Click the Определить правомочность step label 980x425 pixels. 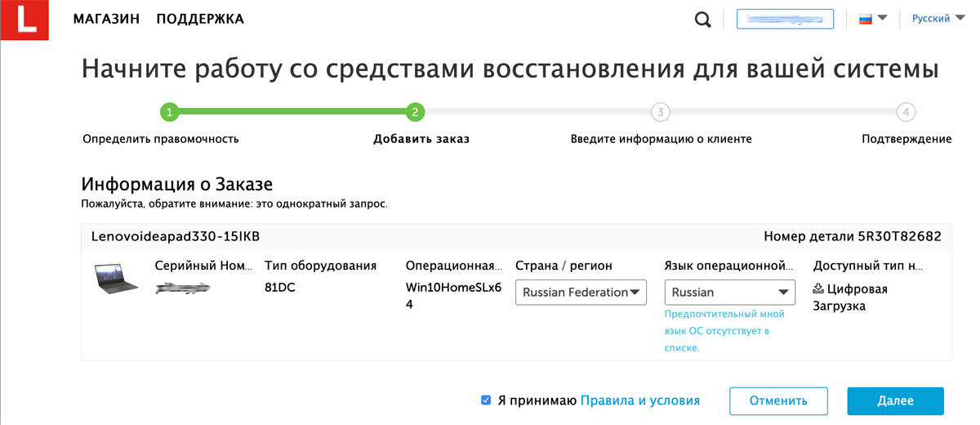[161, 139]
